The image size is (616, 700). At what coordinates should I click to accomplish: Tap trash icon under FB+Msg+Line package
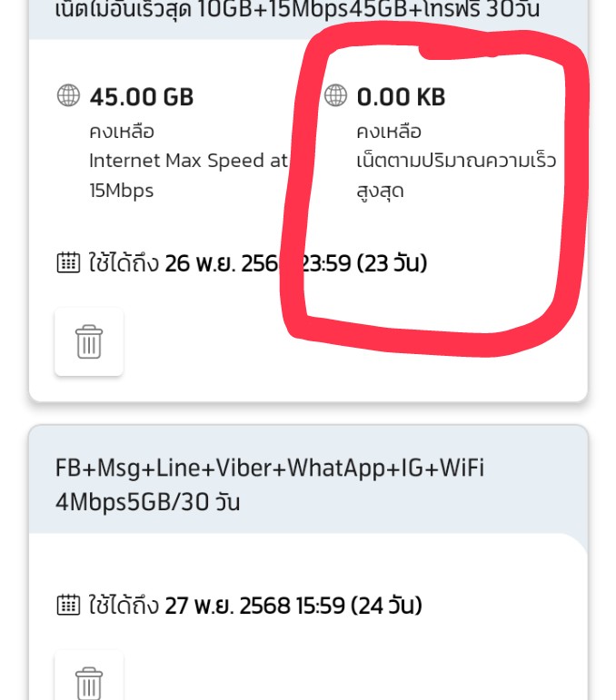[x=89, y=681]
